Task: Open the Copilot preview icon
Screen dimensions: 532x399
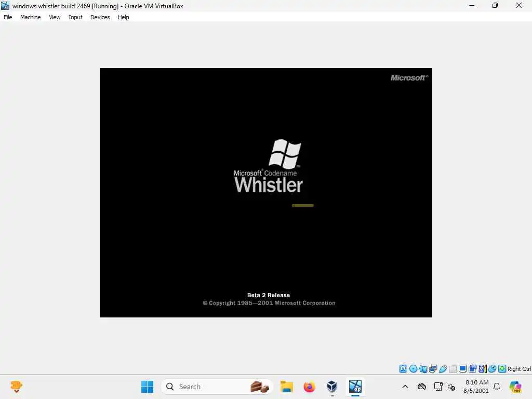Action: 515,387
